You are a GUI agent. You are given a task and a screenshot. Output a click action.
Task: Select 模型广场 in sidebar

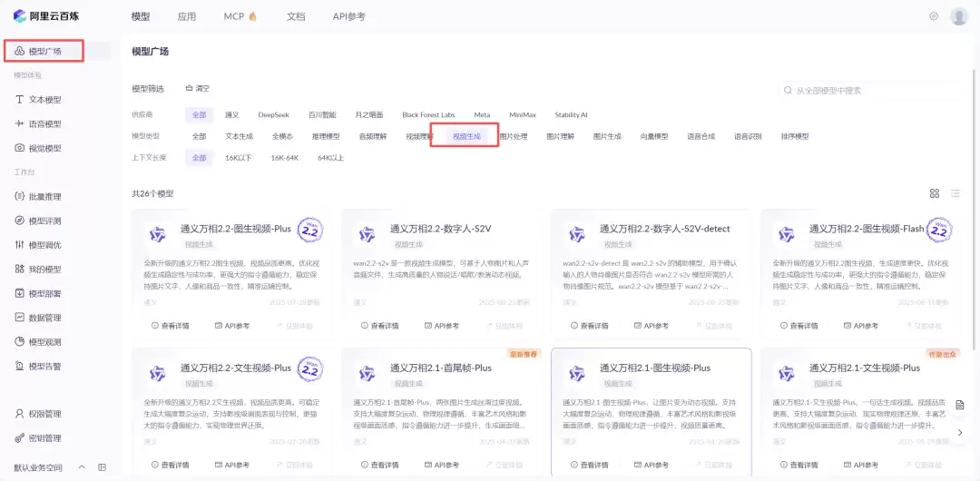(x=45, y=52)
